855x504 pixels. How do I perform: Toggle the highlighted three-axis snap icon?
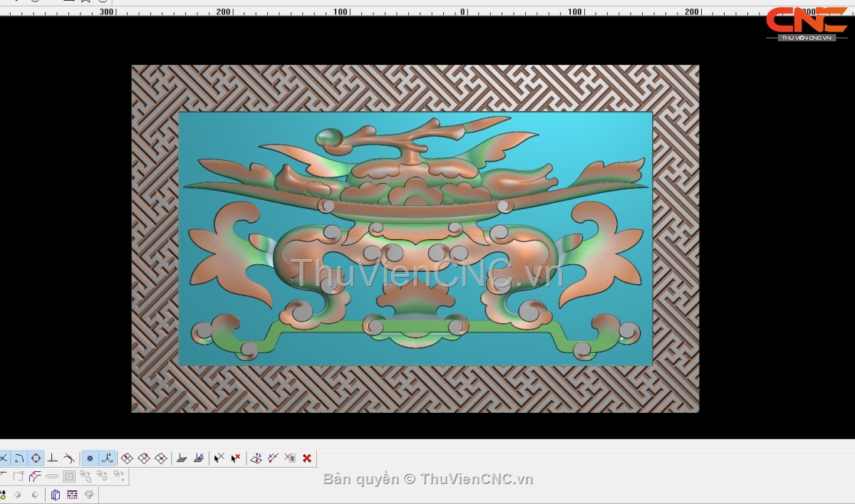[107, 458]
